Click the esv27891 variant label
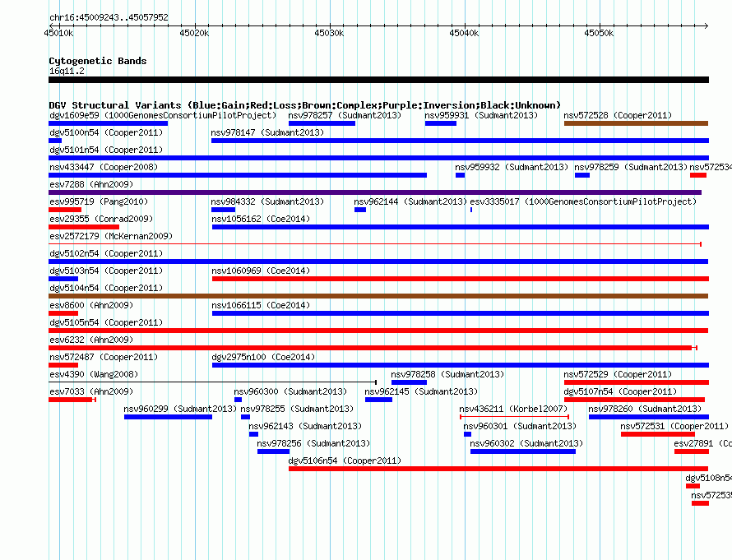 [x=702, y=443]
